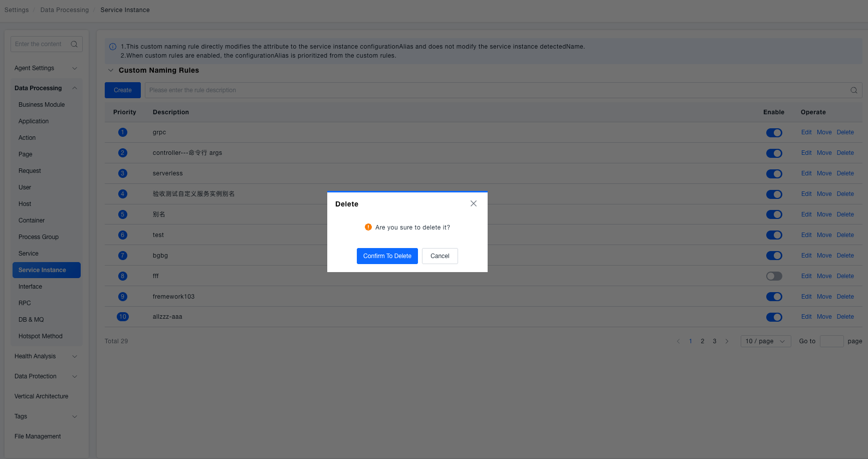Expand Health Analysis section

(46, 356)
